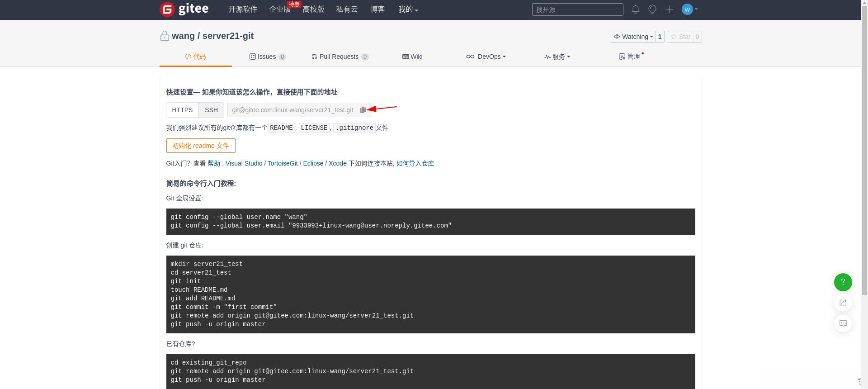Click the git config user.email line
Image resolution: width=868 pixels, height=389 pixels.
click(x=311, y=226)
